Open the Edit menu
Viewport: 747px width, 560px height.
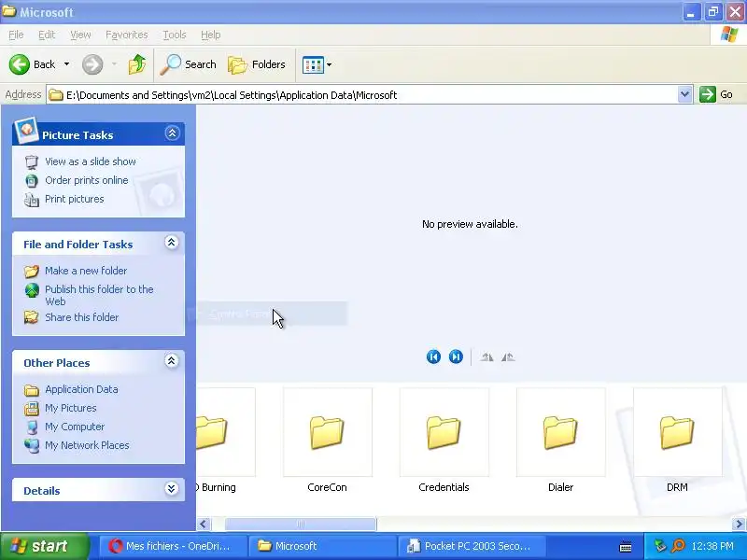pos(47,35)
